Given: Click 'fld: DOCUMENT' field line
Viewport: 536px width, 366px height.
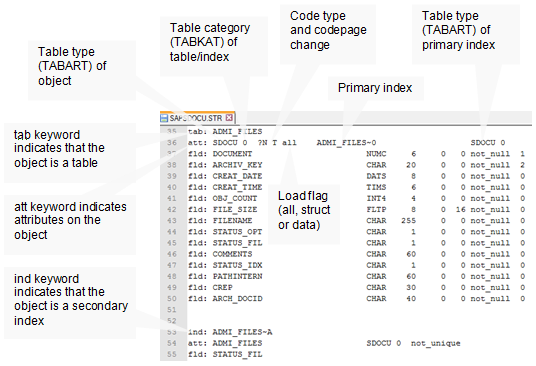Looking at the screenshot, I should 220,154.
